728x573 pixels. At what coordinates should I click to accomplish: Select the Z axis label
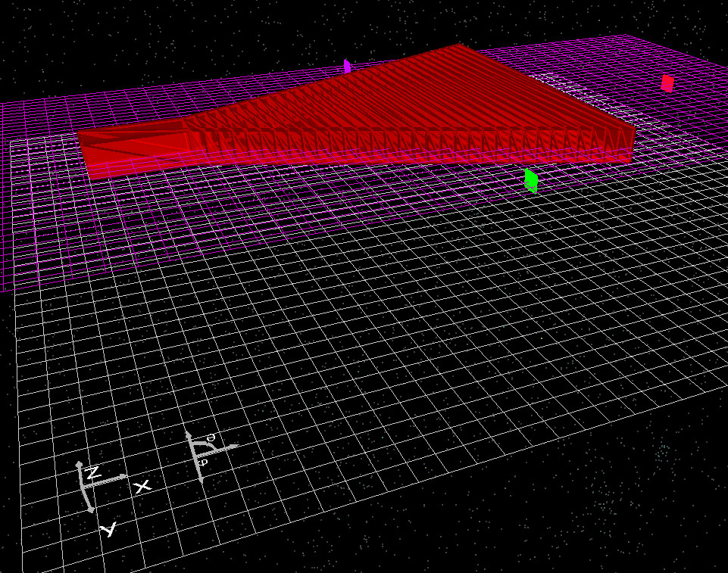(x=92, y=471)
